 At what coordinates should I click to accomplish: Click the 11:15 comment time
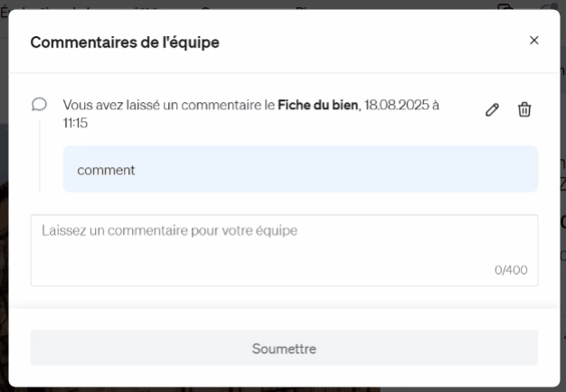[x=75, y=123]
